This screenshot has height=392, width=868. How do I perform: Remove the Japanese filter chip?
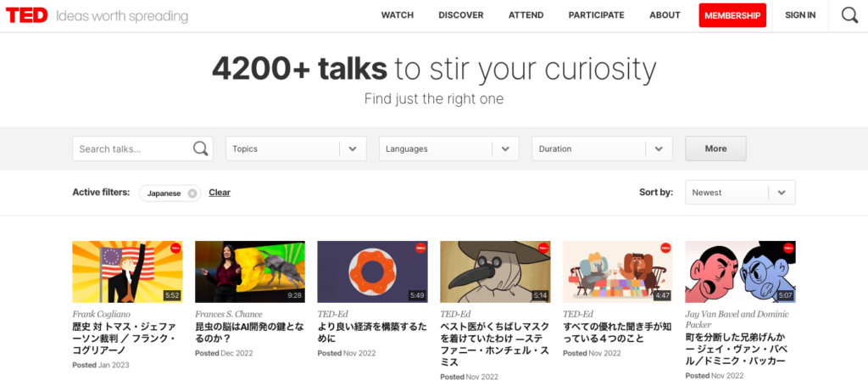coord(192,193)
